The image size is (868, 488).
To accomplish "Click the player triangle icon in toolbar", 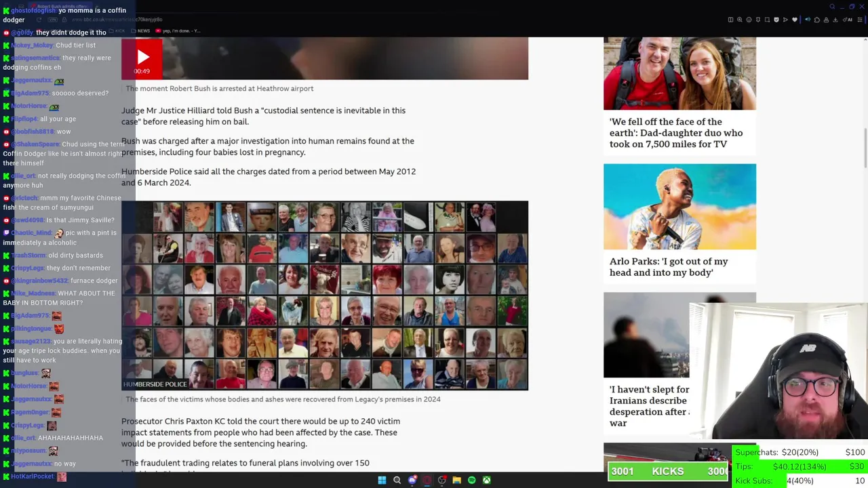I will [x=785, y=20].
